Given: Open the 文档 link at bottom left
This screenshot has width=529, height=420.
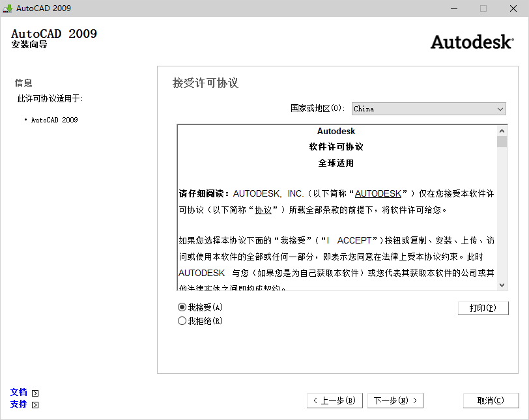Looking at the screenshot, I should coord(18,392).
